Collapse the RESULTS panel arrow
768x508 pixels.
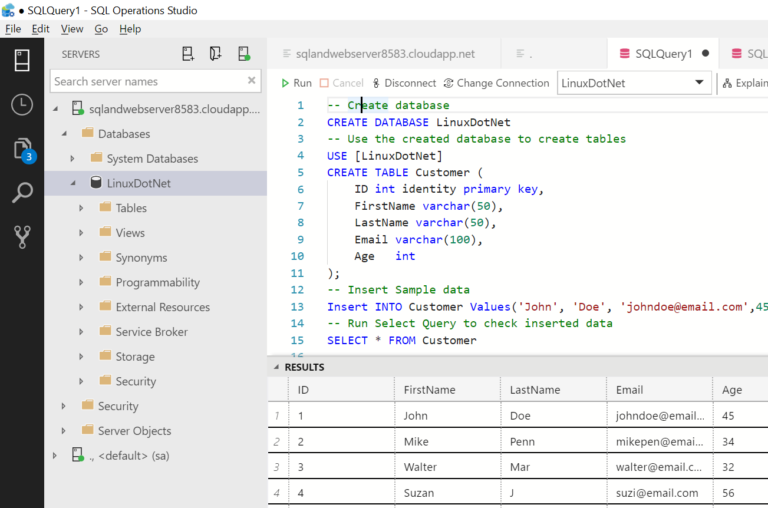coord(276,367)
